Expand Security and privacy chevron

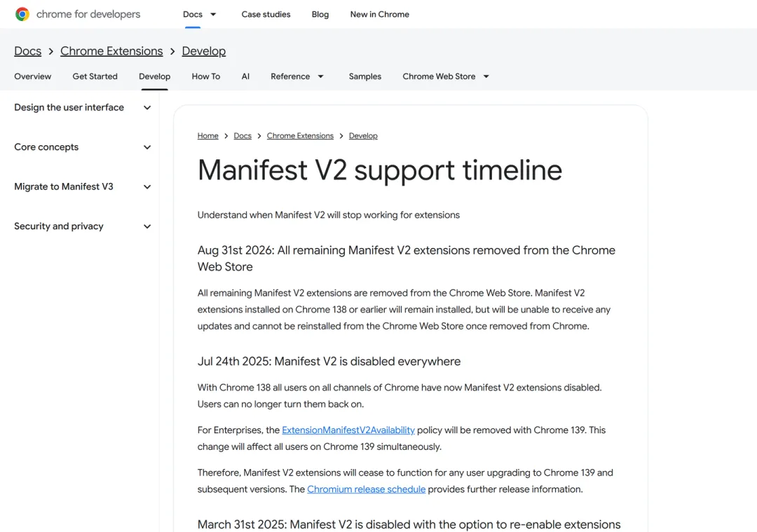coord(147,226)
